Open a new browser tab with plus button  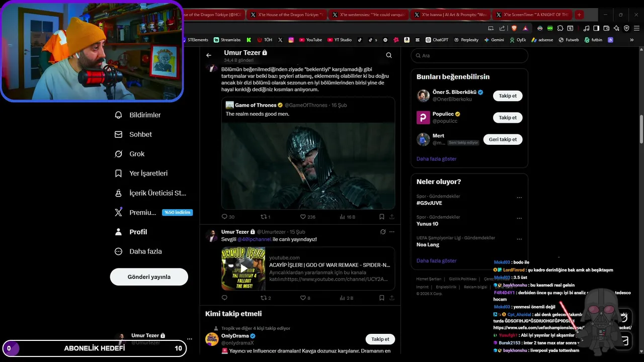click(579, 15)
